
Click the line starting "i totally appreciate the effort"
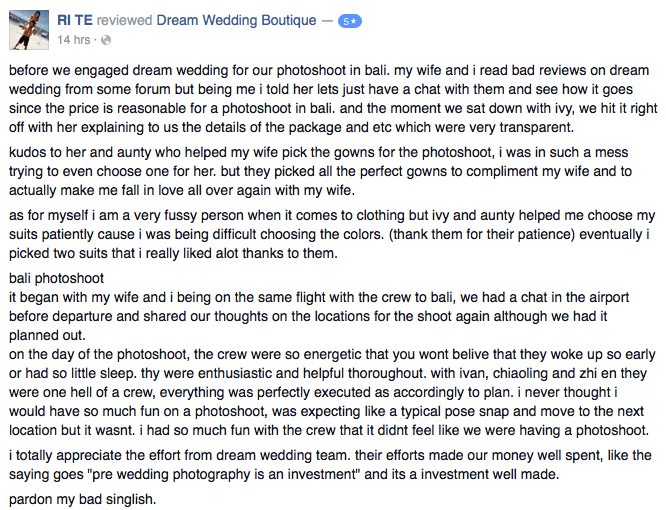pos(330,455)
